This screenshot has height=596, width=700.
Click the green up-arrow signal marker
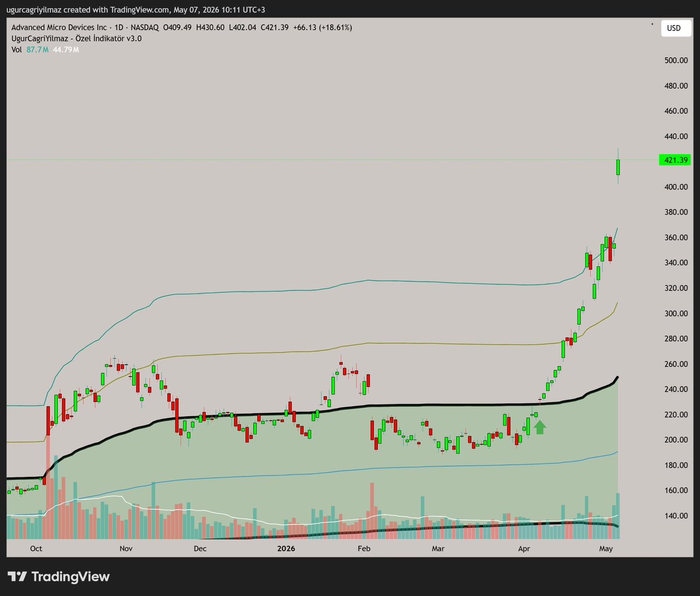(540, 427)
